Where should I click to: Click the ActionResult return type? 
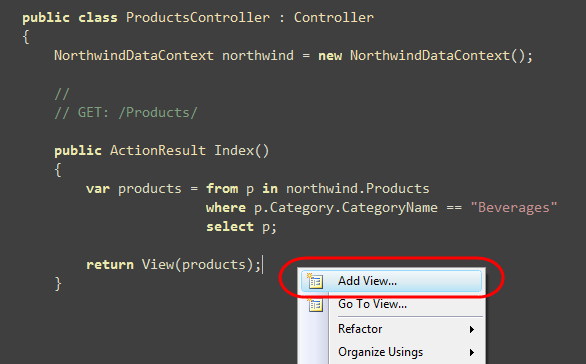[x=158, y=151]
